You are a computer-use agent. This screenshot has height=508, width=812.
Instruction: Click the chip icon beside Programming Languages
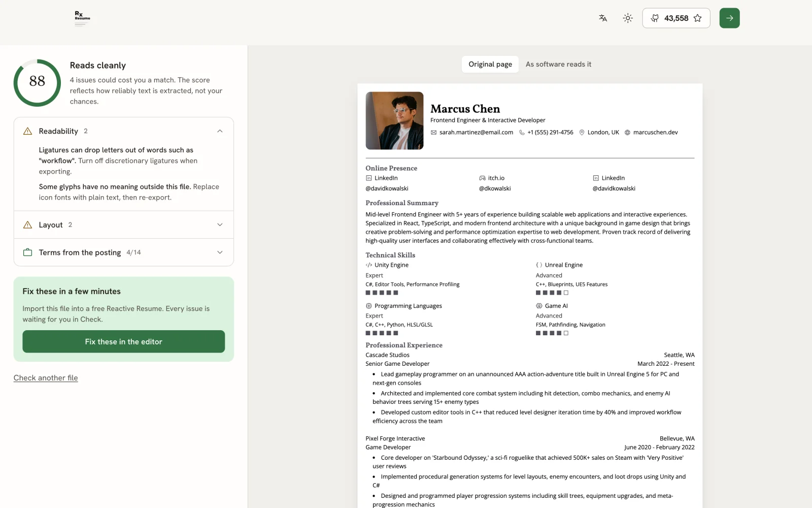click(369, 306)
